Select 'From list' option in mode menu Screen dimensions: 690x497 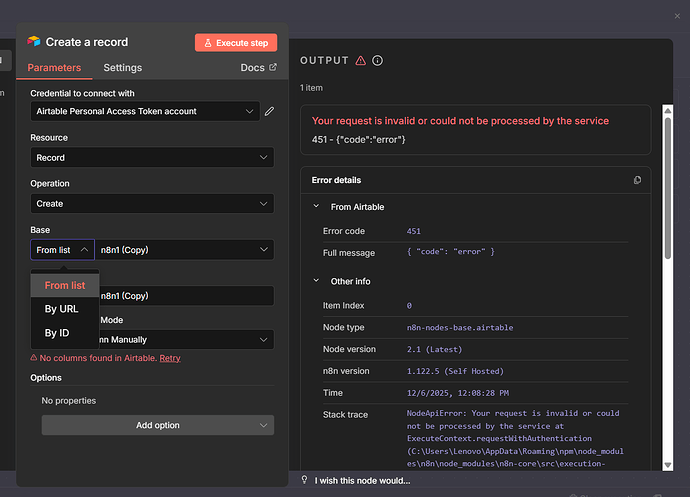pos(65,285)
